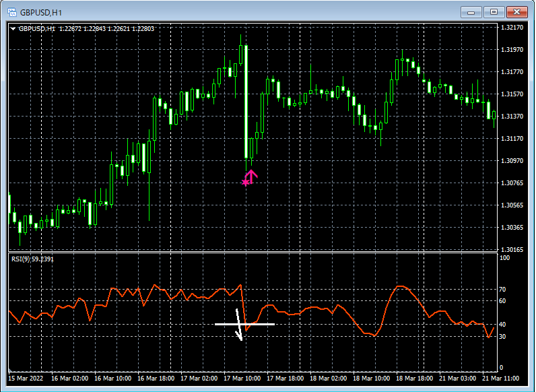Click the RSI 0 level label

(x=501, y=368)
